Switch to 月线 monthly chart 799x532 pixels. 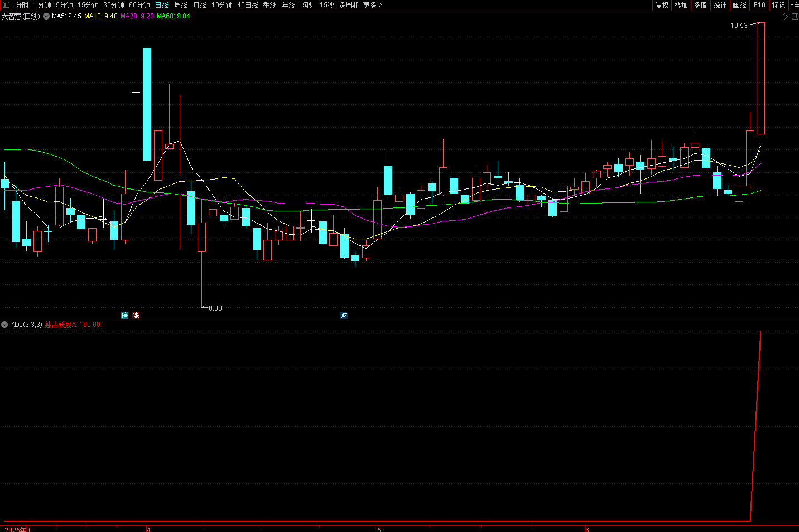click(x=200, y=5)
